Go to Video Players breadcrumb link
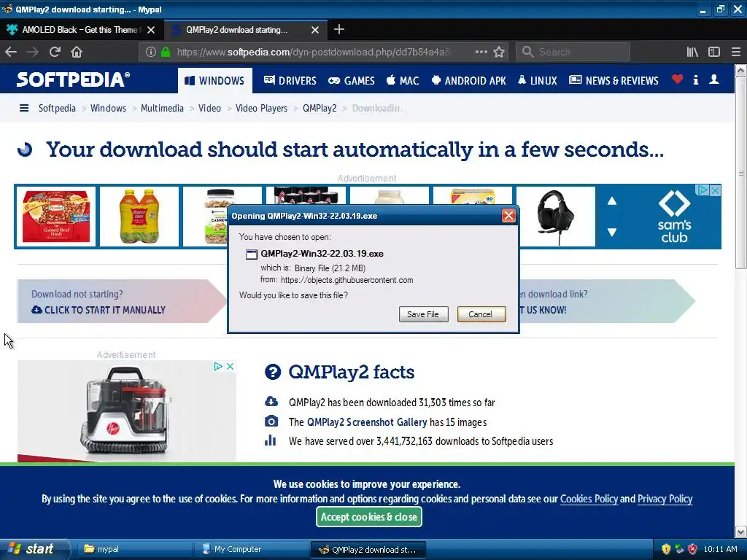Image resolution: width=747 pixels, height=560 pixels. (x=262, y=108)
